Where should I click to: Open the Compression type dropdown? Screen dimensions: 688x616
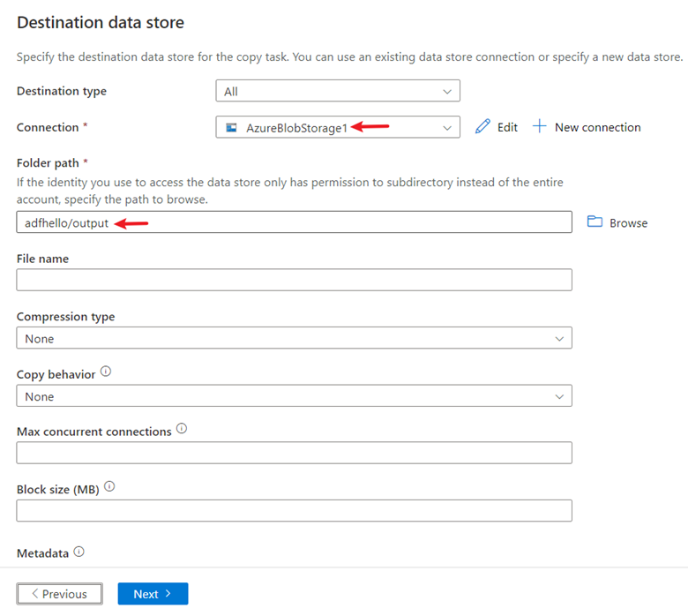[x=294, y=338]
